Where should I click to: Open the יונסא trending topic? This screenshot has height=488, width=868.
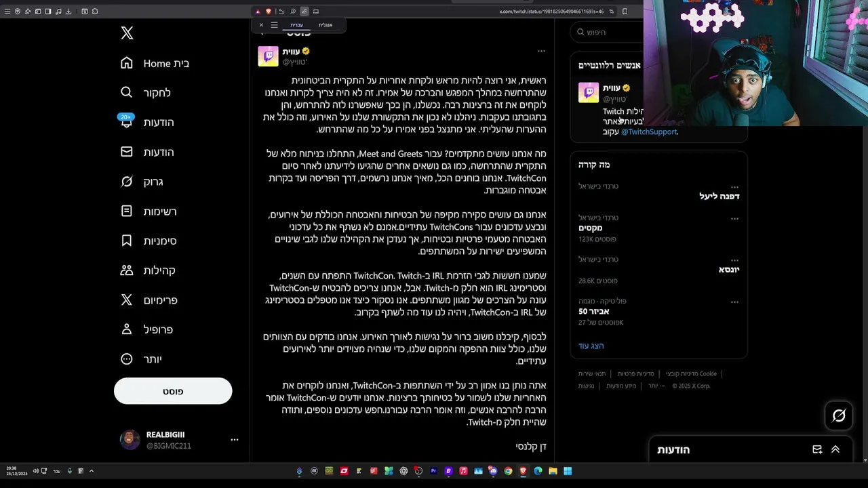[x=728, y=269]
